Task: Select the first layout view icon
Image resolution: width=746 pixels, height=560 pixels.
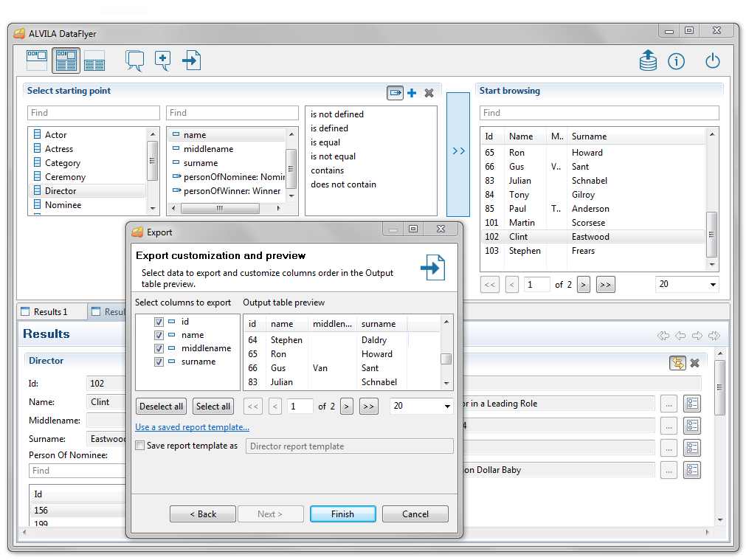Action: point(37,61)
